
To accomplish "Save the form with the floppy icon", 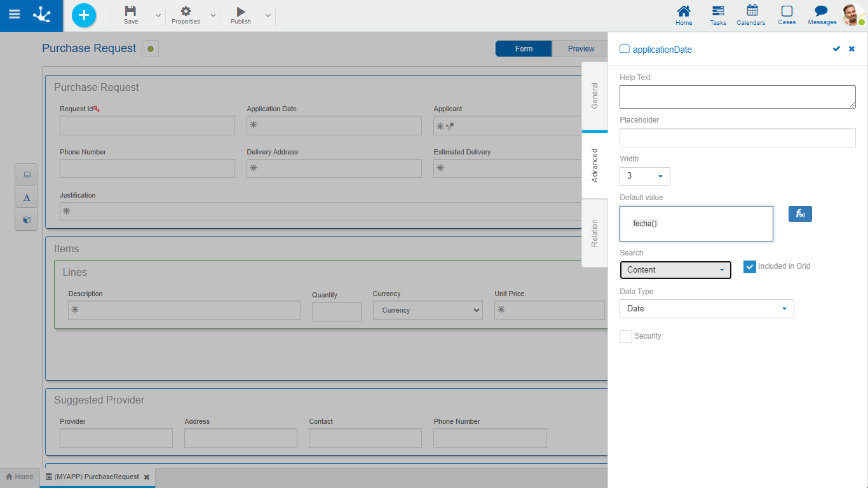I will [x=130, y=15].
